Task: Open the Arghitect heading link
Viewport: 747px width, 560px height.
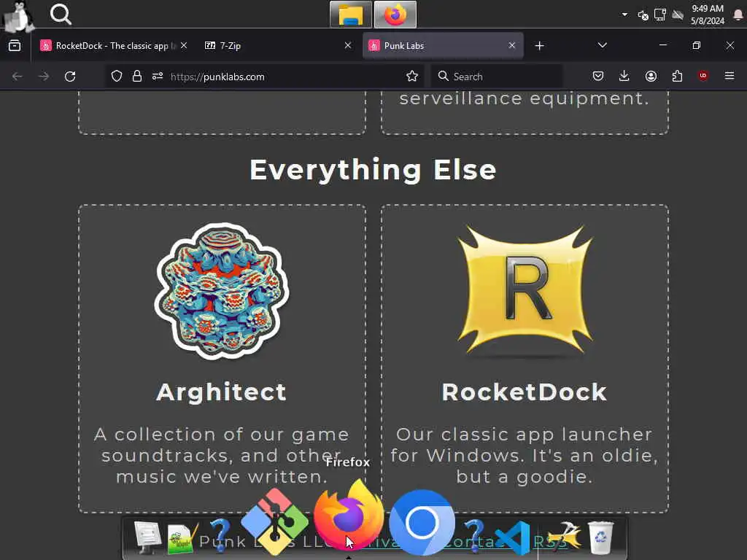Action: 222,392
